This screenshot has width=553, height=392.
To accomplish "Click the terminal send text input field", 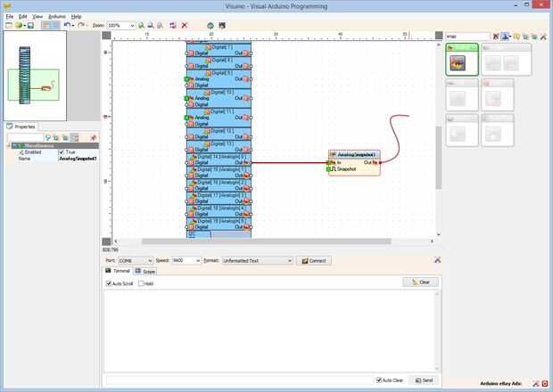I will coord(239,380).
